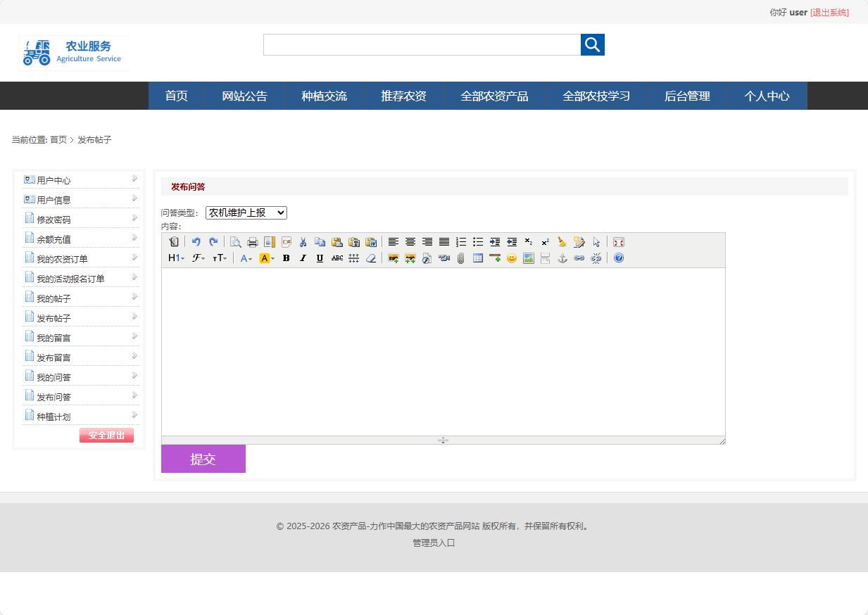Pick a highlight color with the yellow A swatch
The width and height of the screenshot is (868, 615).
tap(264, 258)
